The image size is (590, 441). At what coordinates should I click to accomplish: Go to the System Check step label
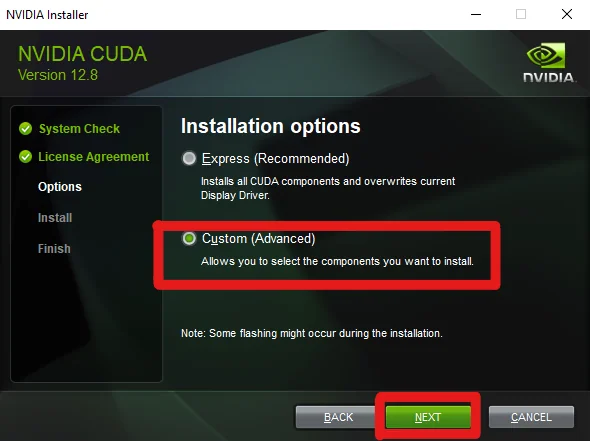pos(79,129)
